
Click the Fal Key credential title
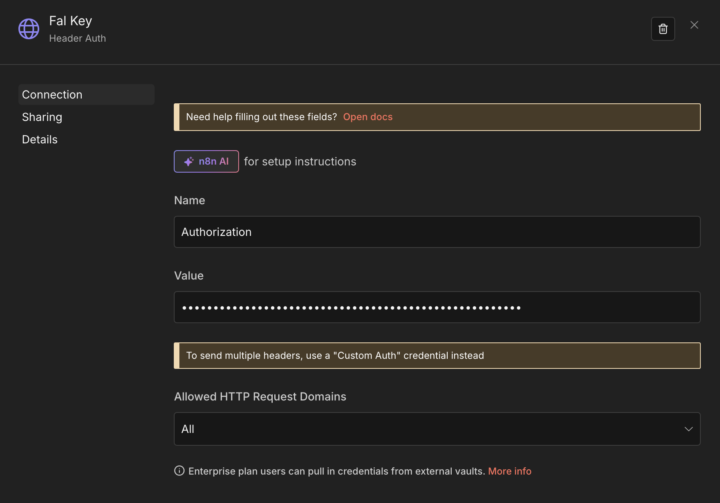coord(71,21)
